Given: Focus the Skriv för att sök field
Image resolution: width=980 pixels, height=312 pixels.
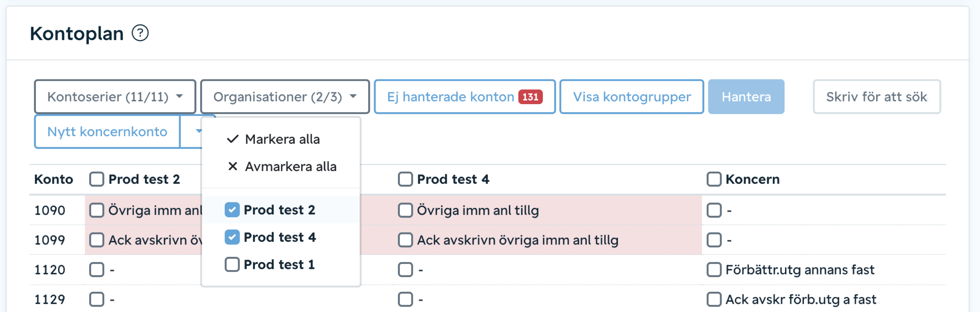Looking at the screenshot, I should coord(876,97).
